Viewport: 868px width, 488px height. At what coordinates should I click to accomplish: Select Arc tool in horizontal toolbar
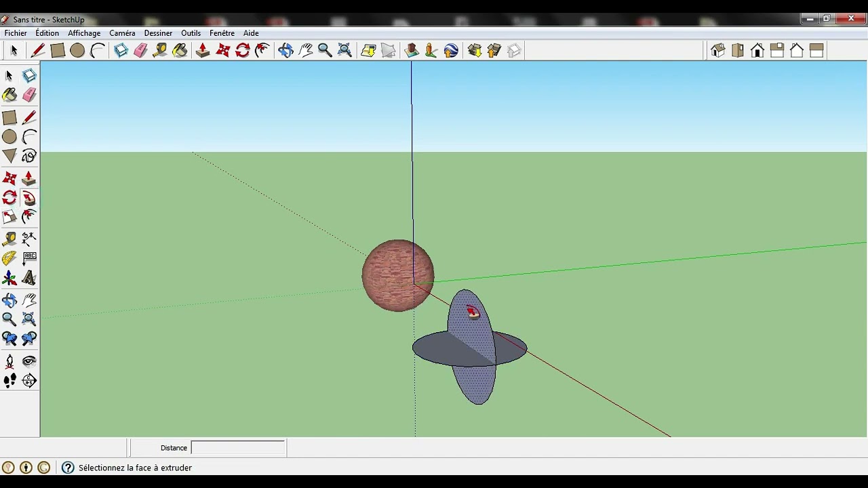coord(97,50)
